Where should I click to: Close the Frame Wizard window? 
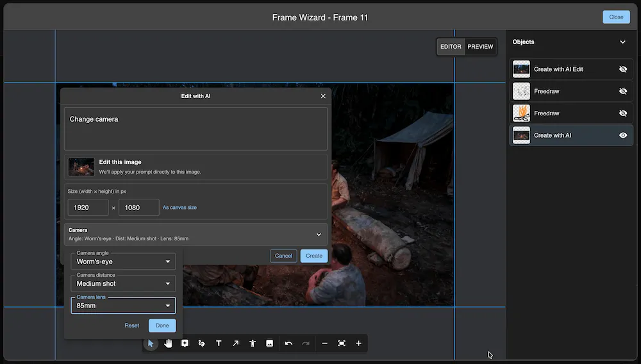[x=616, y=17]
